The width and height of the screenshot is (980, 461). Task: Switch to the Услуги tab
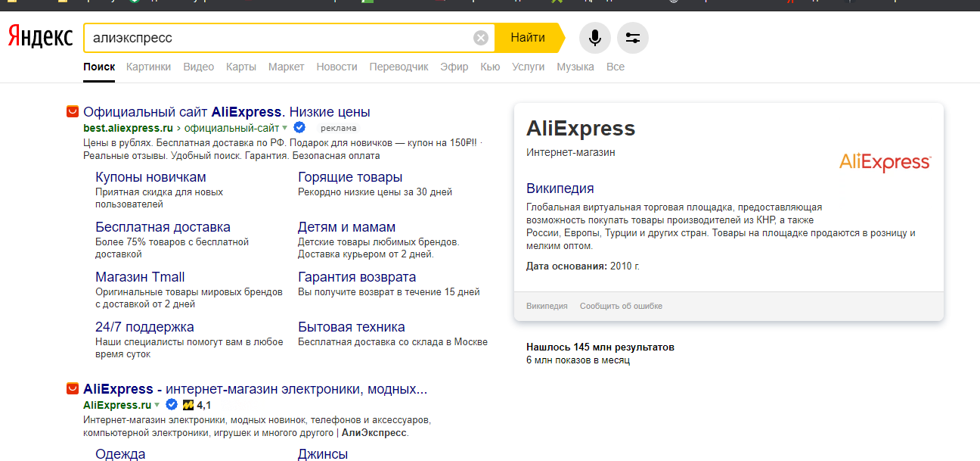point(529,67)
